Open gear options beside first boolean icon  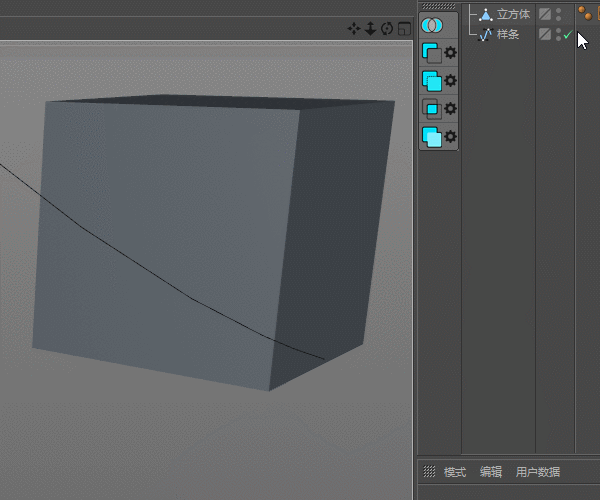pyautogui.click(x=450, y=53)
